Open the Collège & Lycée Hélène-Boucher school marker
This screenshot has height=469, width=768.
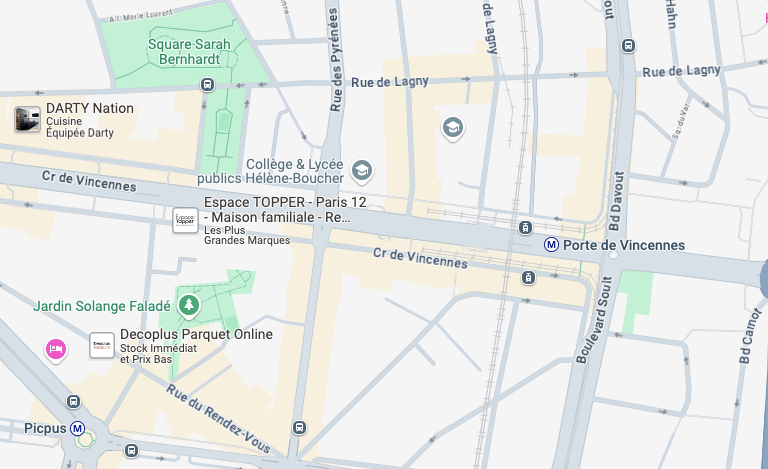pos(362,171)
